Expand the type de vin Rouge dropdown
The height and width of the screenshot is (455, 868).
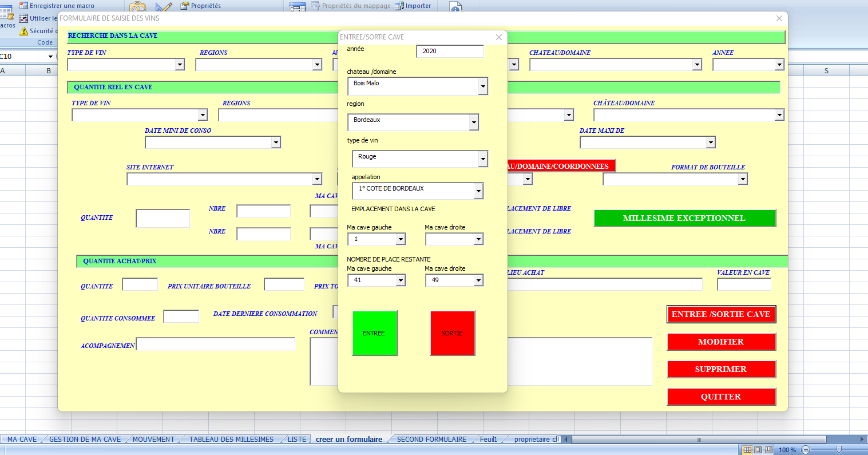click(x=483, y=159)
